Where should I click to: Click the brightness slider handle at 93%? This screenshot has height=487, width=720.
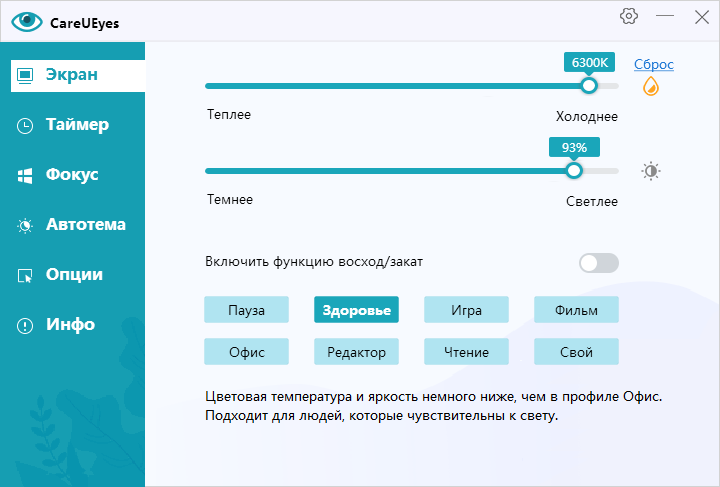click(x=574, y=171)
